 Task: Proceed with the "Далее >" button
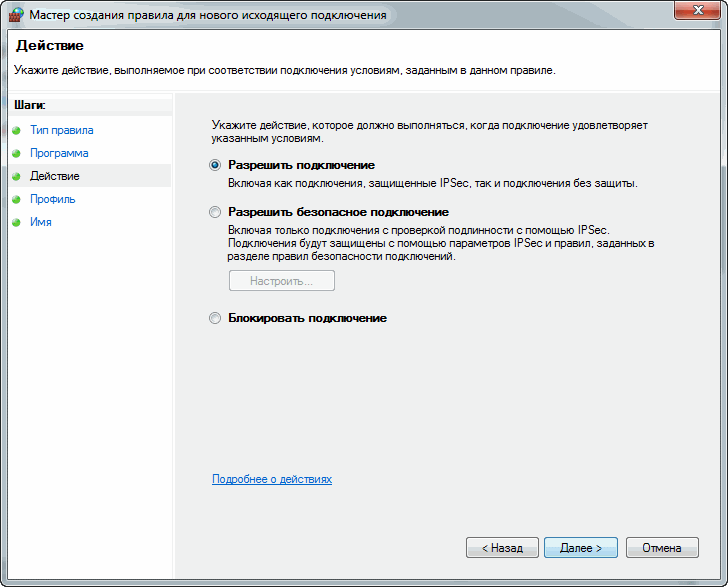pyautogui.click(x=580, y=548)
